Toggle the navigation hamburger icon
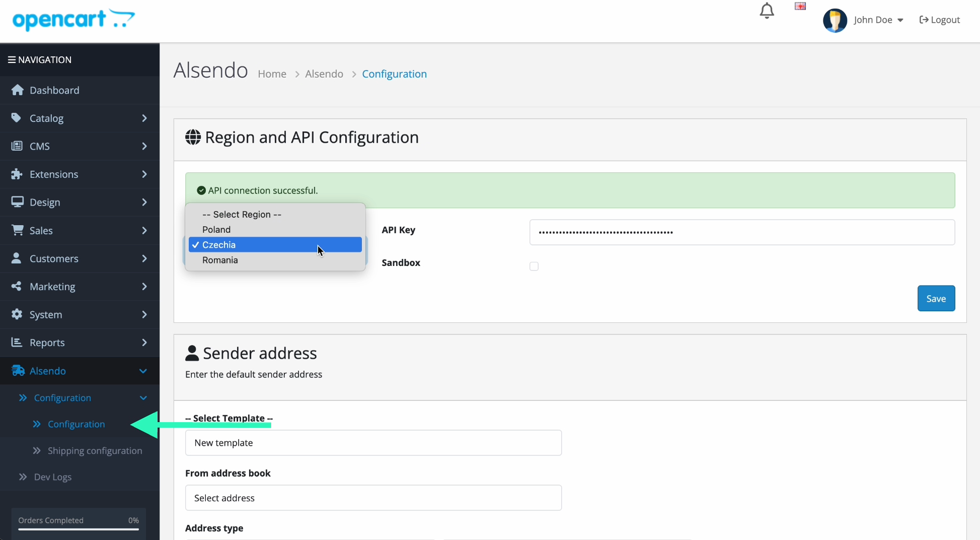 (12, 60)
